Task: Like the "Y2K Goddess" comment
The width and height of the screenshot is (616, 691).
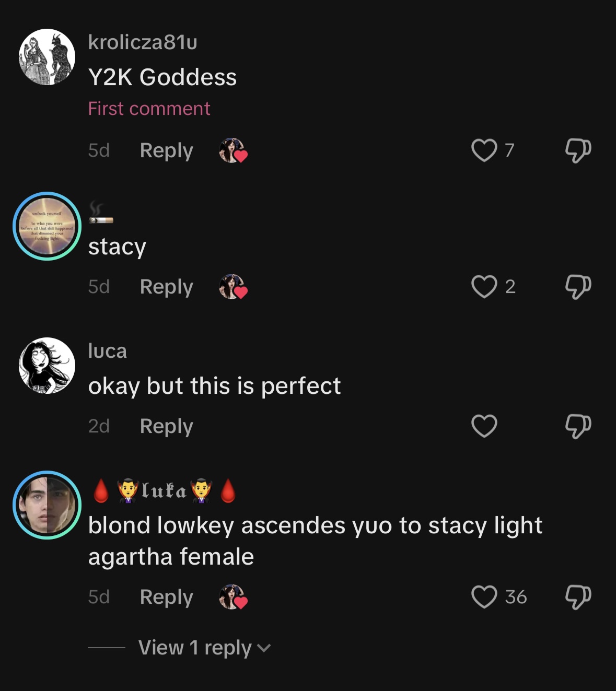Action: (x=484, y=150)
